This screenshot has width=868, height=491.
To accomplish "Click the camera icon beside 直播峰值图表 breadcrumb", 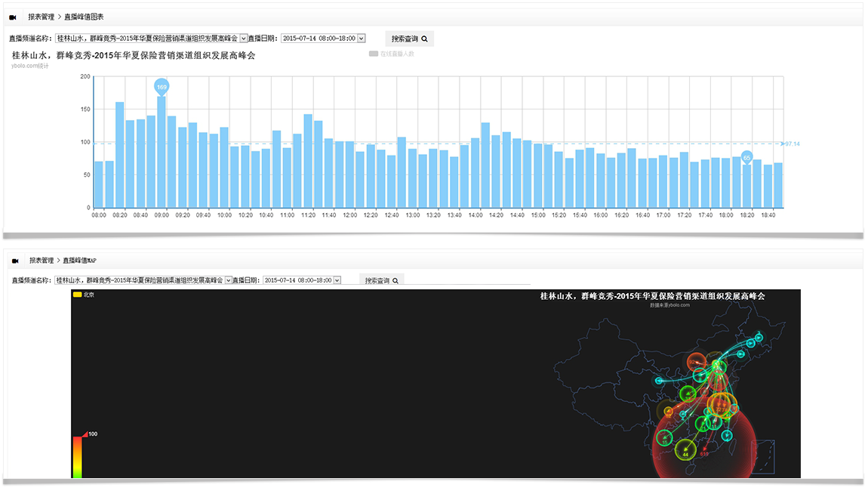I will (x=13, y=17).
